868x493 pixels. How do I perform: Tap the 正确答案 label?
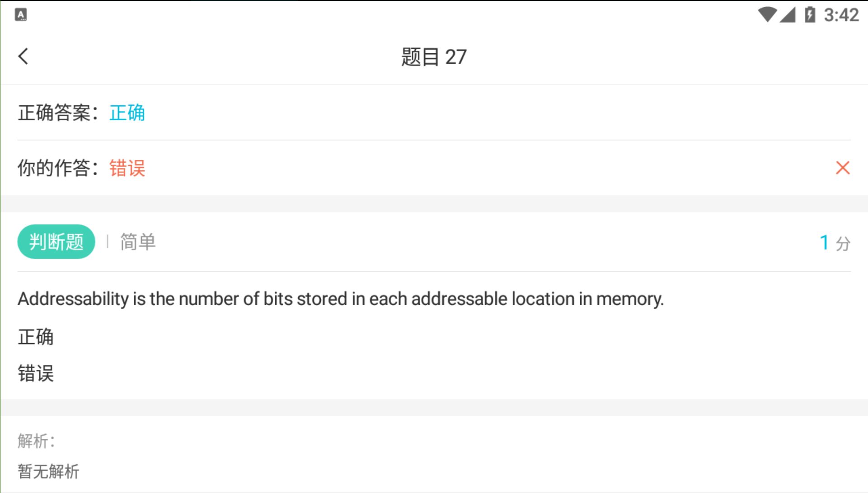[x=57, y=113]
